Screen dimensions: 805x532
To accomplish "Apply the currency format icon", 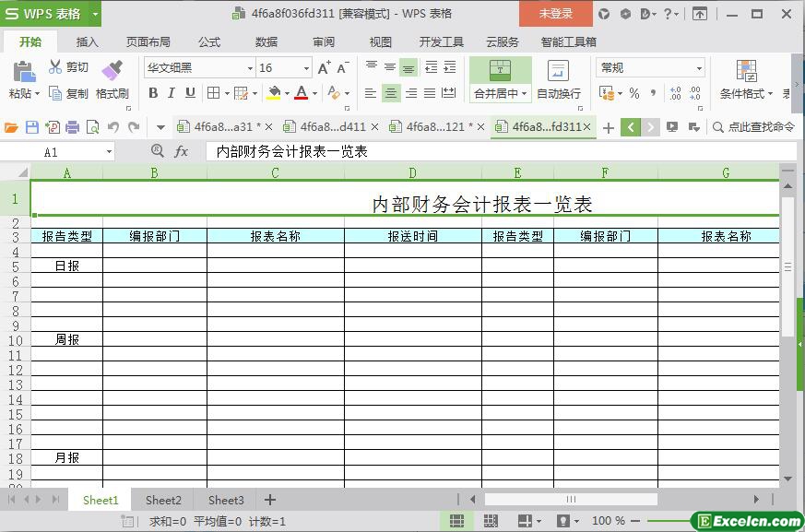I will coord(607,93).
